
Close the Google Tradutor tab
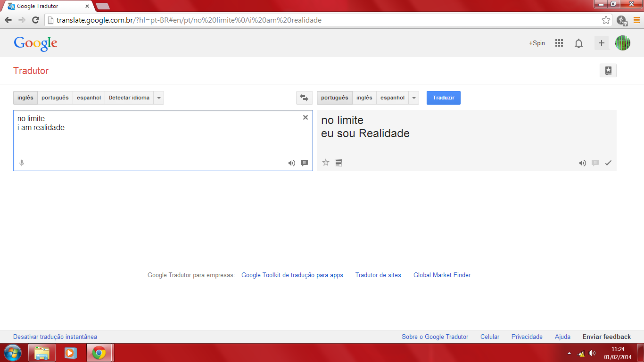(87, 6)
